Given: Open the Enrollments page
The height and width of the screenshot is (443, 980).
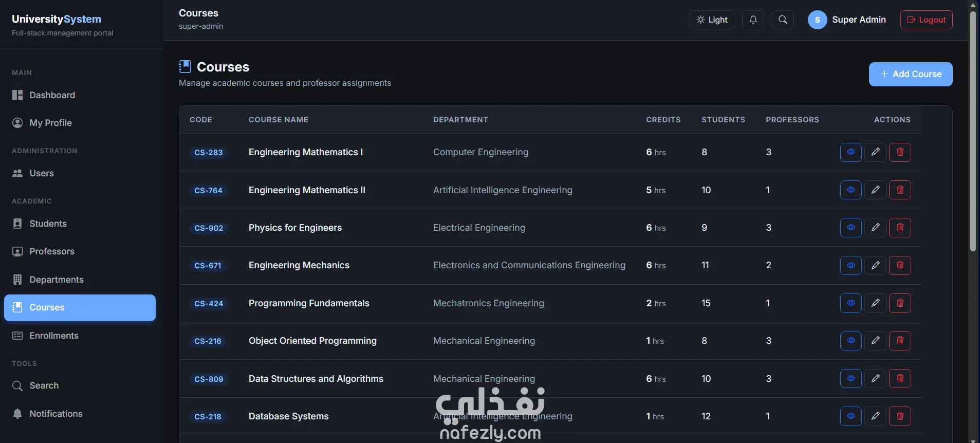Looking at the screenshot, I should point(80,336).
